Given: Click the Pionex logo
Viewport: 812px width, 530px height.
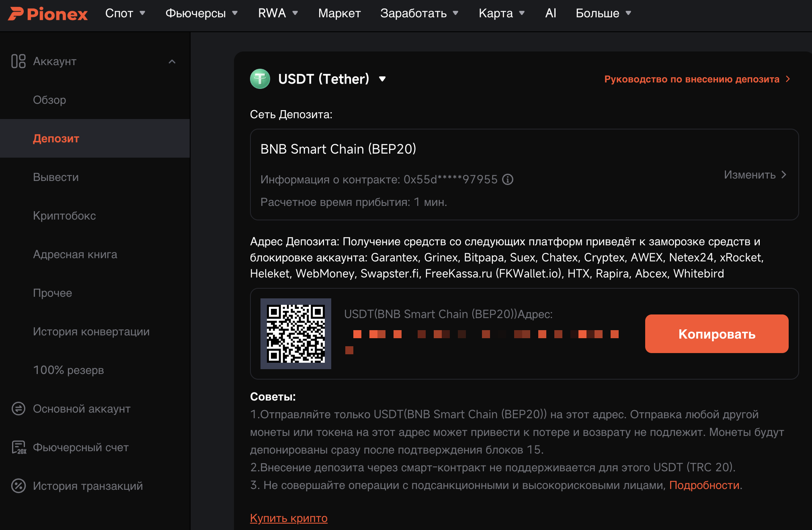Looking at the screenshot, I should coord(48,14).
